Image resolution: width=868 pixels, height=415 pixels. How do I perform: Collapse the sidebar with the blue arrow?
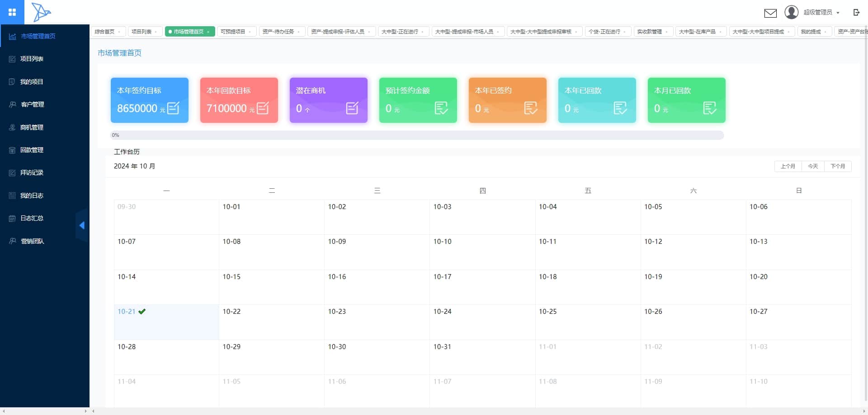(82, 225)
